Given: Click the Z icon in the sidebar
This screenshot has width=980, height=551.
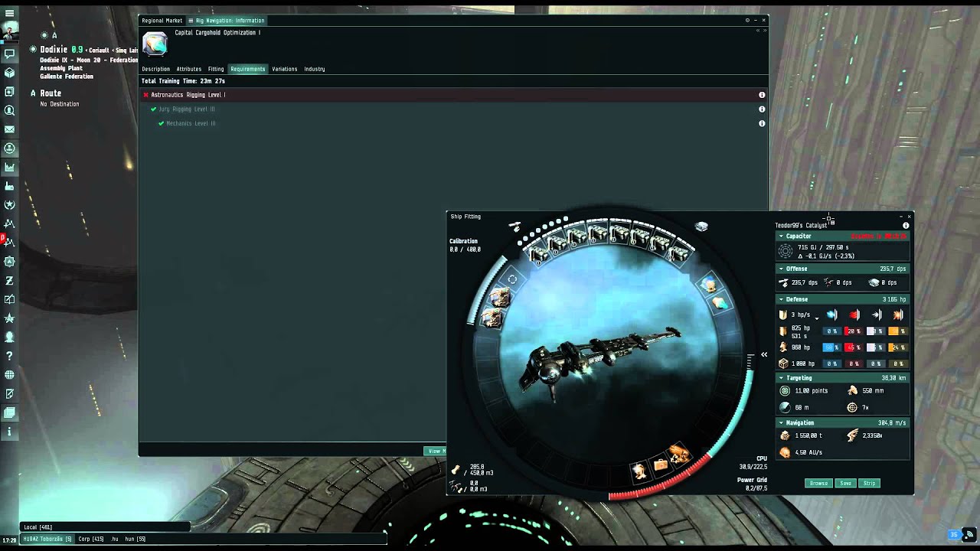Looking at the screenshot, I should (x=9, y=280).
